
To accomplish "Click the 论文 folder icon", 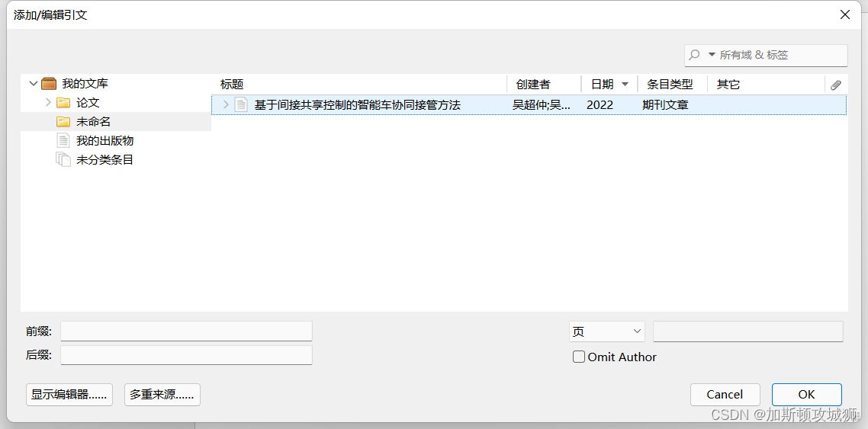I will [x=63, y=103].
